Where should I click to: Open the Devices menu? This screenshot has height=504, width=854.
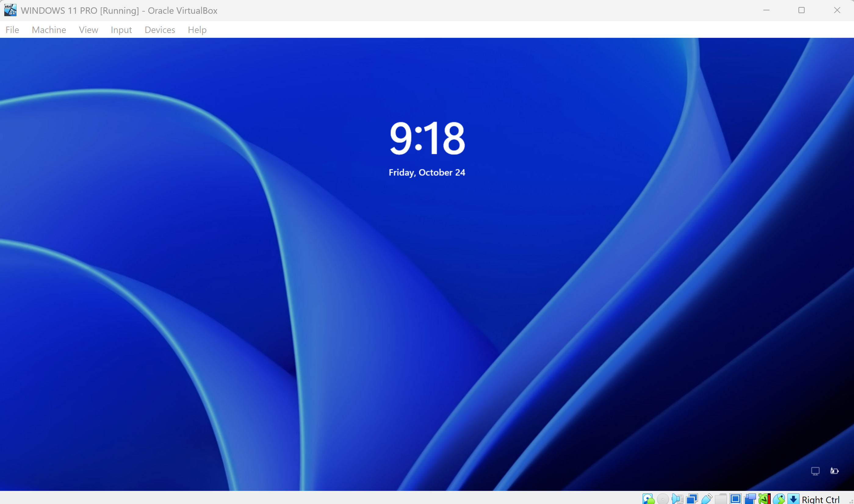(x=160, y=30)
